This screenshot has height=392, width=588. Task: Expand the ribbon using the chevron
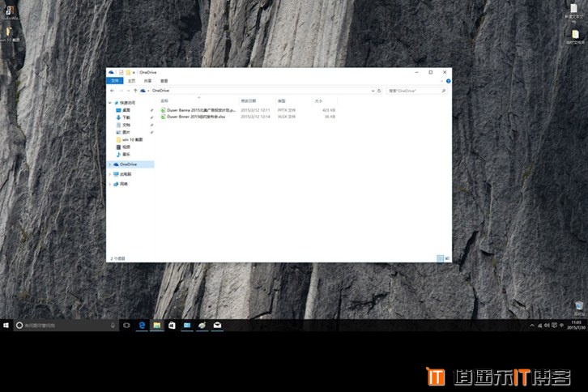pos(441,81)
